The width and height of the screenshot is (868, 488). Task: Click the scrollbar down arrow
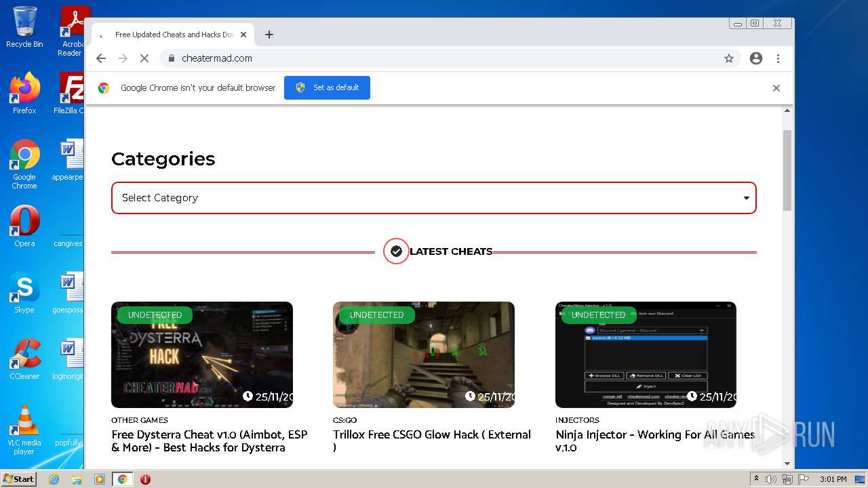pos(787,464)
